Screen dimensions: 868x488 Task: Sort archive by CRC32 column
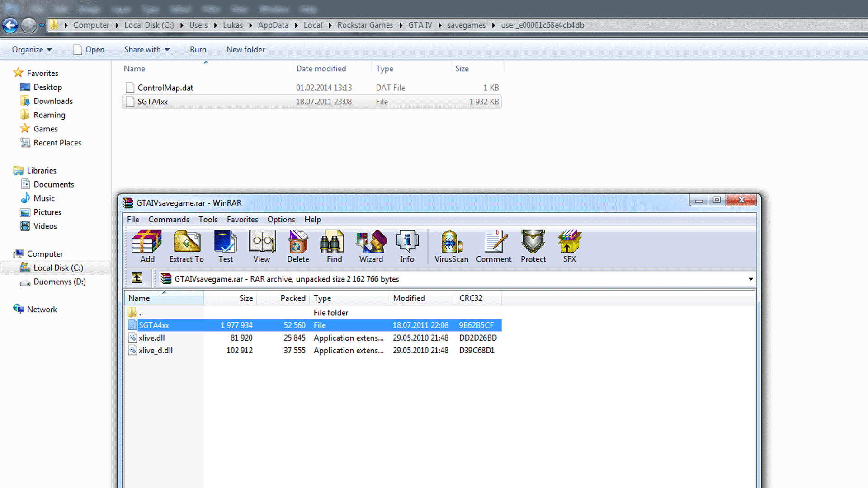[x=478, y=298]
